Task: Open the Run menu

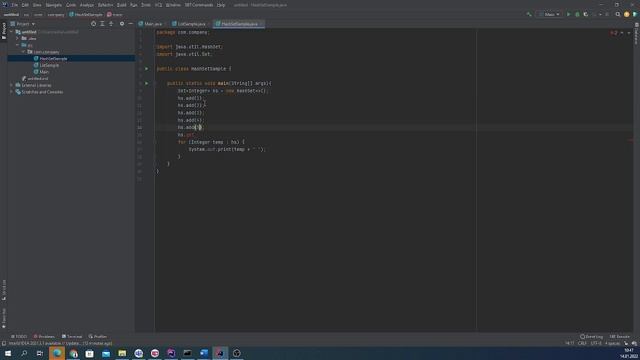Action: (x=134, y=5)
